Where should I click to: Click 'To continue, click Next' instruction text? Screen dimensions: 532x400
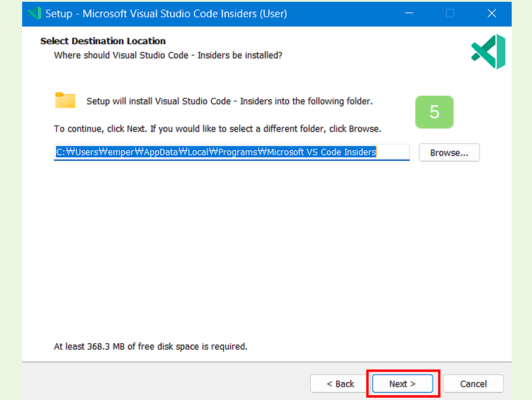[217, 129]
